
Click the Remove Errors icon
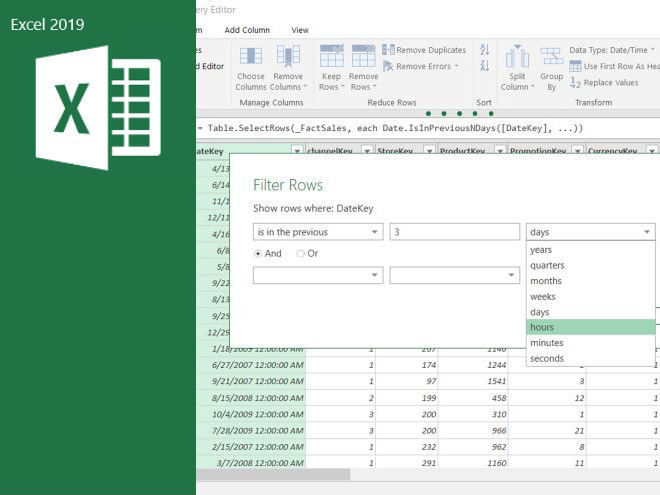[x=388, y=67]
